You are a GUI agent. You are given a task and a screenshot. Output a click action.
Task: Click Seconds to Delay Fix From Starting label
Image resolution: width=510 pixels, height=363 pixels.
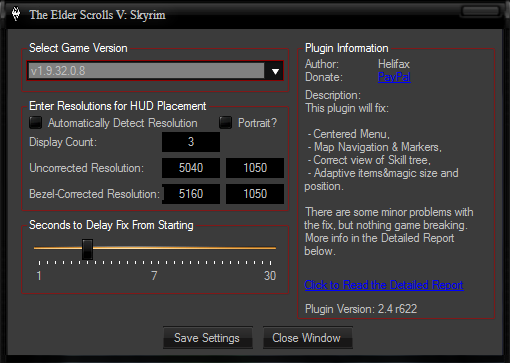pyautogui.click(x=111, y=225)
